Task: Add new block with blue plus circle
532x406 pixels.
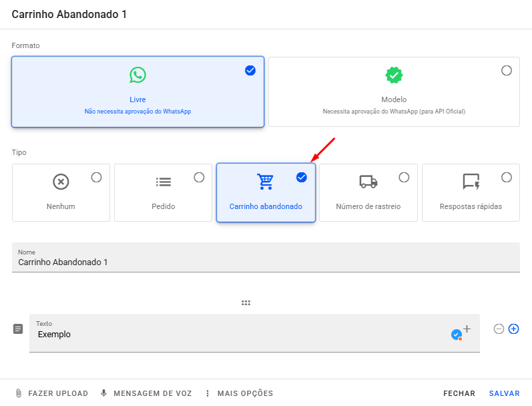Action: (x=513, y=329)
